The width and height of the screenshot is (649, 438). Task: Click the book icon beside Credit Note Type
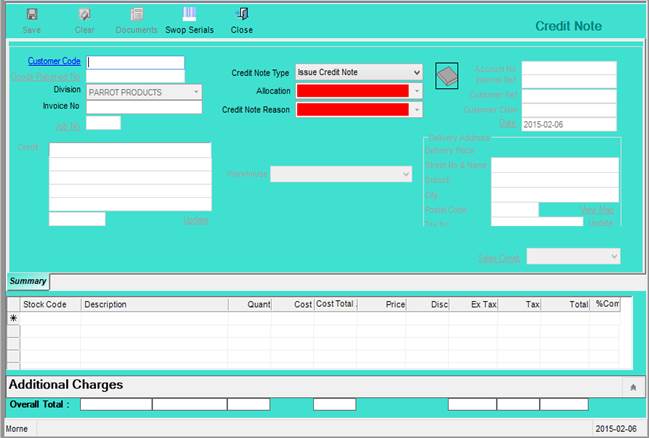pyautogui.click(x=447, y=76)
